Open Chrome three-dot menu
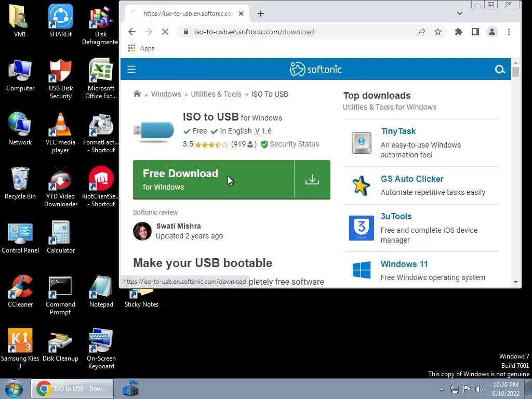532x399 pixels. (509, 32)
